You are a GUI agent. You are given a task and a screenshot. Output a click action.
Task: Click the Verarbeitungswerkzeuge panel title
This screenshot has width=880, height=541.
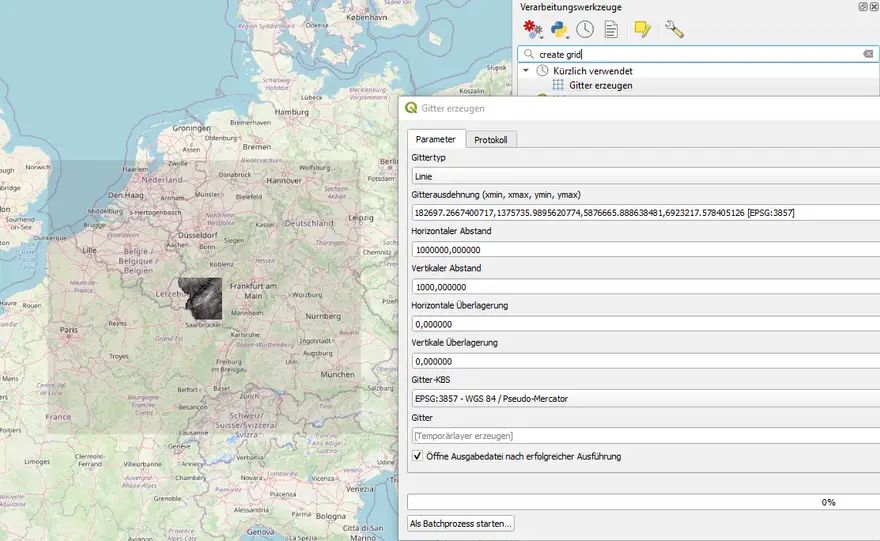tap(571, 7)
